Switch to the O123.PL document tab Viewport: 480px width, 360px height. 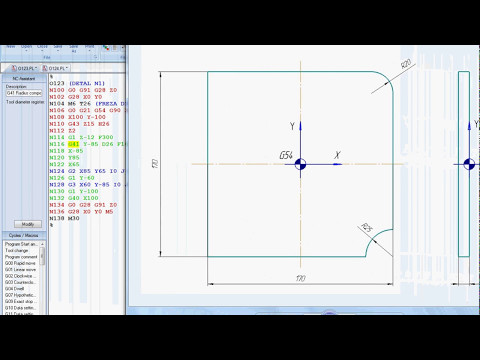[x=24, y=68]
